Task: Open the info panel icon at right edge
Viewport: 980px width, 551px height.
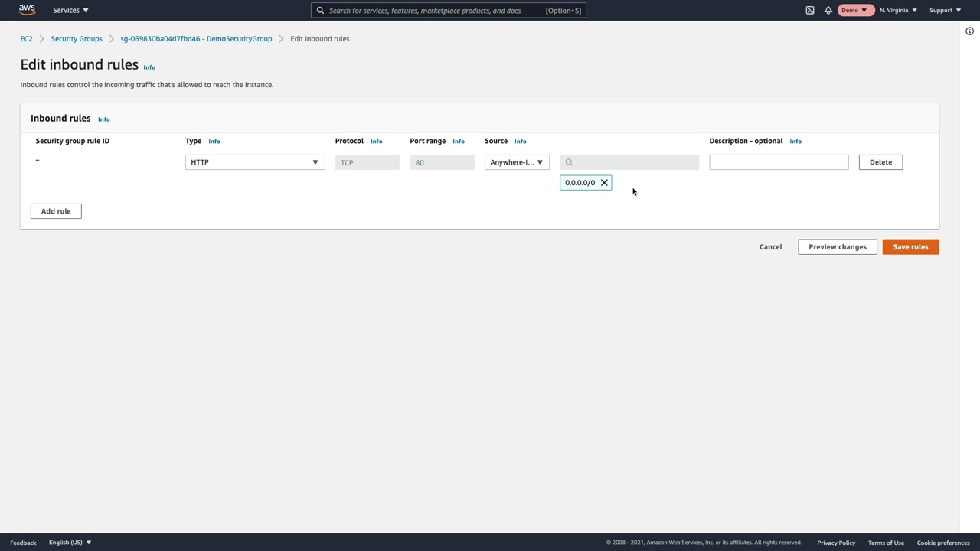Action: (969, 31)
